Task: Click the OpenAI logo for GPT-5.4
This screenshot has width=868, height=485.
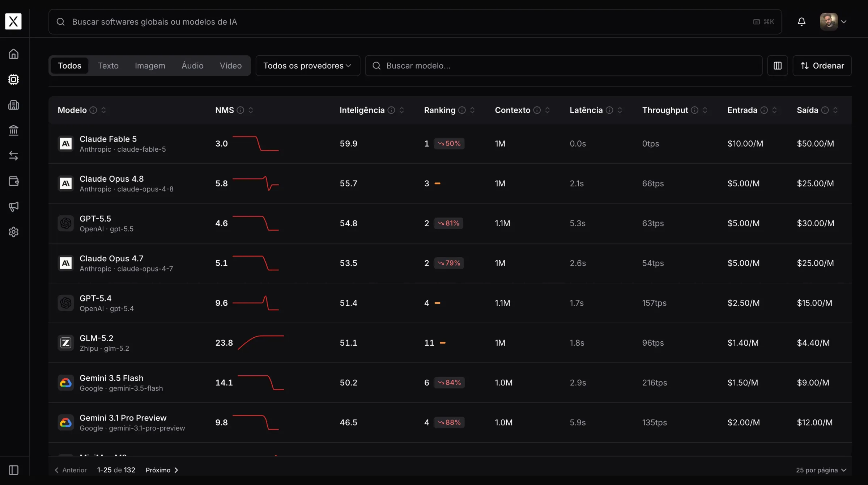Action: [x=66, y=303]
